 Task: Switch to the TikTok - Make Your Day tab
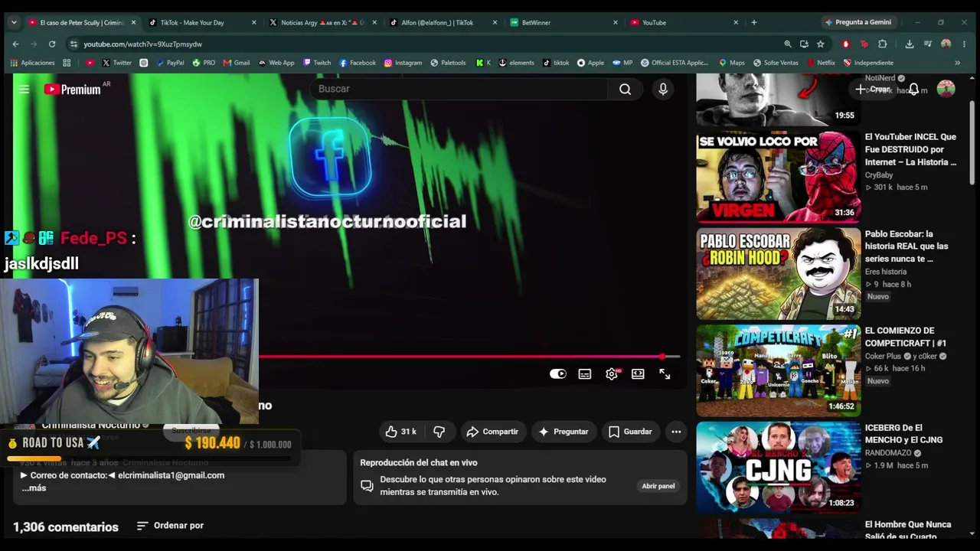coord(201,22)
